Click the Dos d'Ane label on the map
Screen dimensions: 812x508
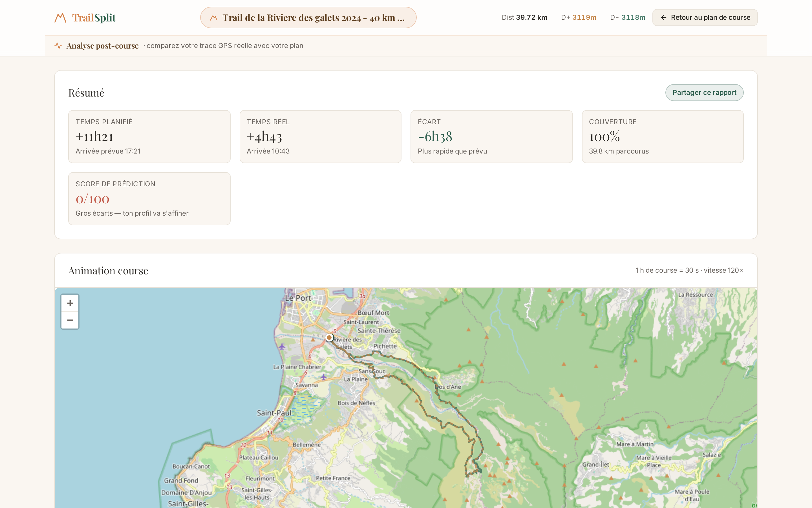448,387
